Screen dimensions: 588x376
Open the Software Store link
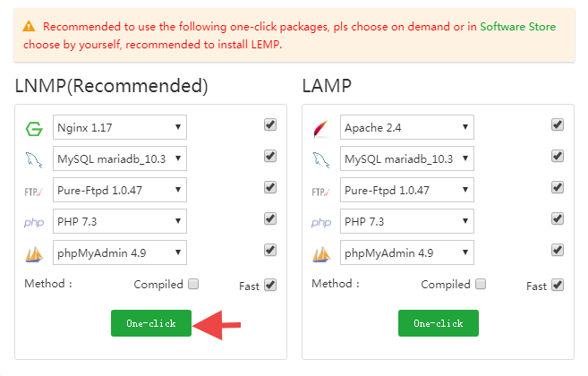518,27
